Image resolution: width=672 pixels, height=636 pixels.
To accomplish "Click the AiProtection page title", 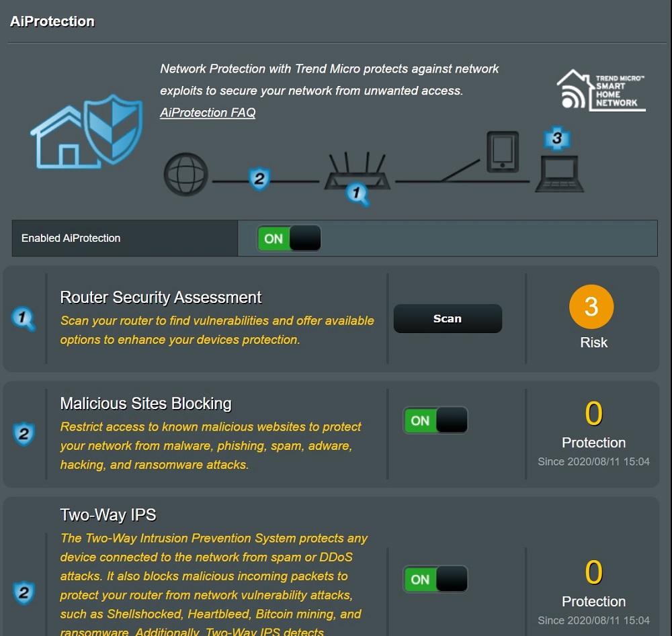I will [x=52, y=21].
